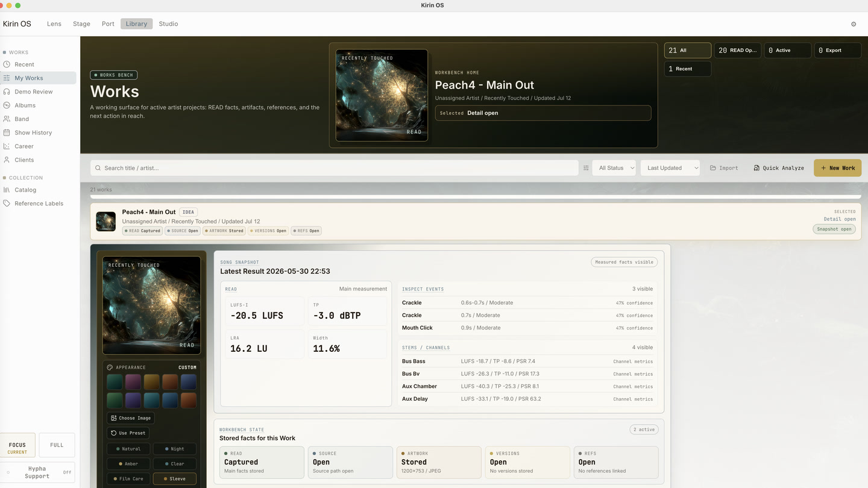Click the Aux Delay channel row
The image size is (868, 488).
point(527,399)
